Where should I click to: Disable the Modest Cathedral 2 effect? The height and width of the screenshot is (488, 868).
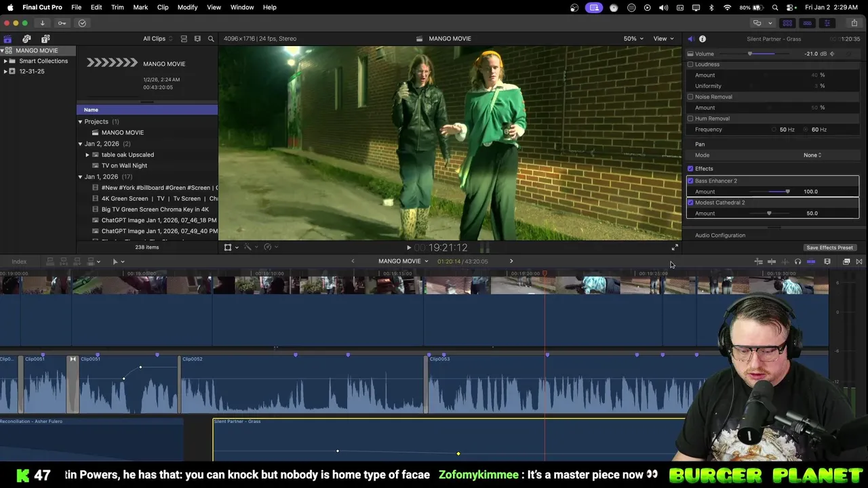pos(690,203)
